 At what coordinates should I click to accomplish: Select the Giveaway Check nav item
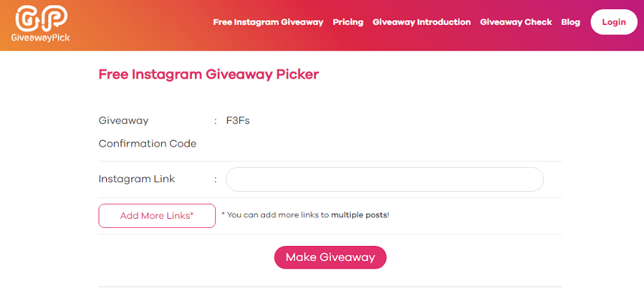click(516, 22)
